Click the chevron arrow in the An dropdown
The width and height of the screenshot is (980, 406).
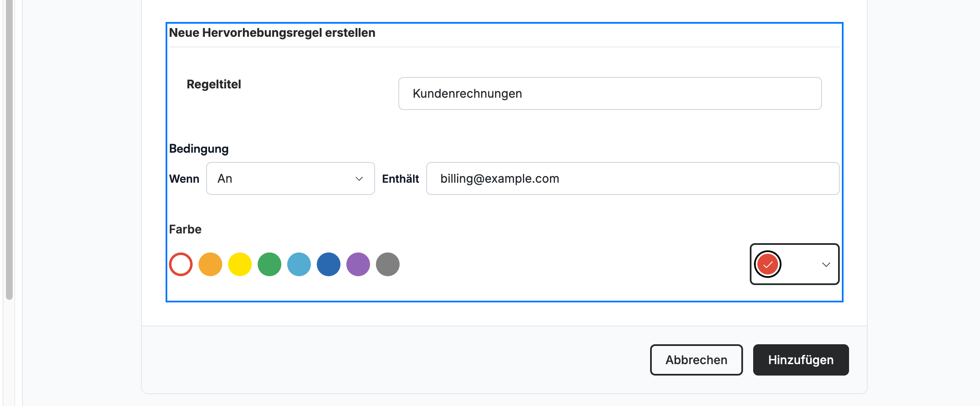[359, 178]
